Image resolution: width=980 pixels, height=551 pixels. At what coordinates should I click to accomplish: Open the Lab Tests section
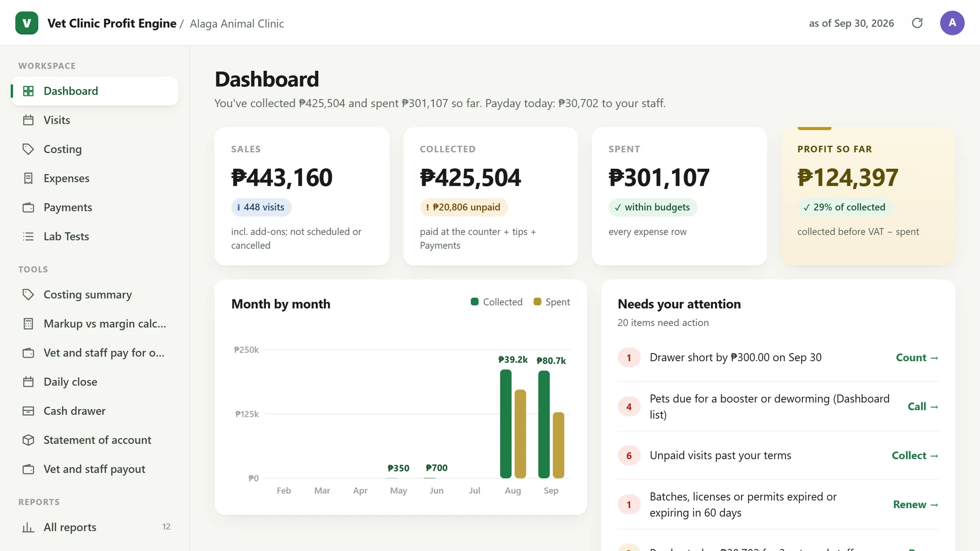click(94, 236)
